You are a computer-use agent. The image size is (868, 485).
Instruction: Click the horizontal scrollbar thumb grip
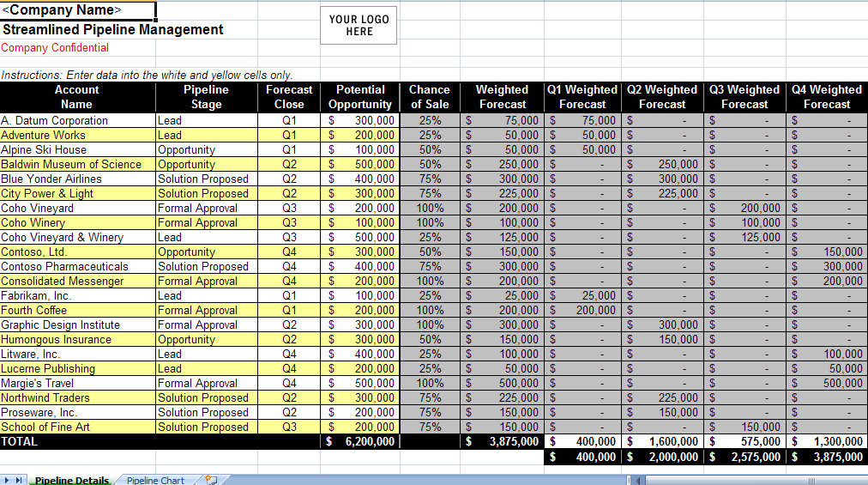click(811, 481)
